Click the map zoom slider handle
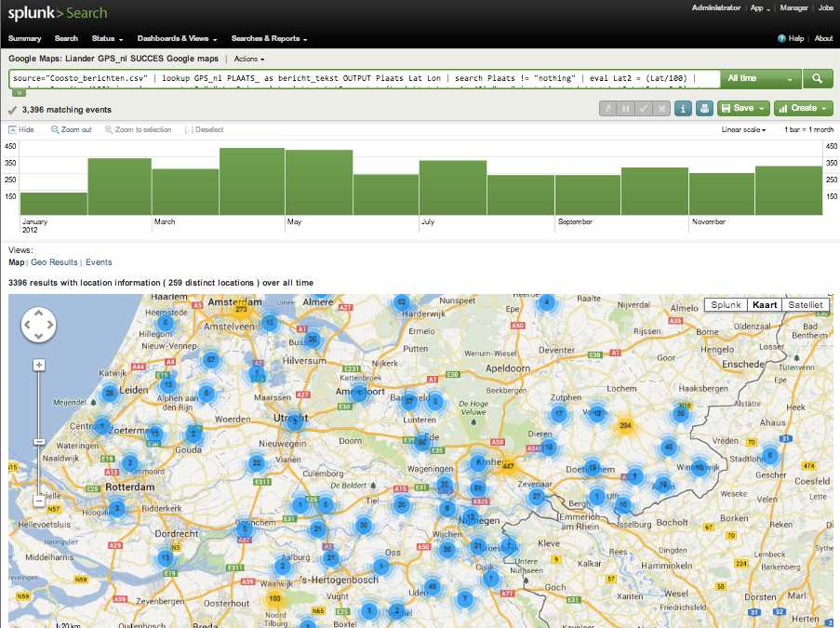The height and width of the screenshot is (628, 840). click(39, 442)
